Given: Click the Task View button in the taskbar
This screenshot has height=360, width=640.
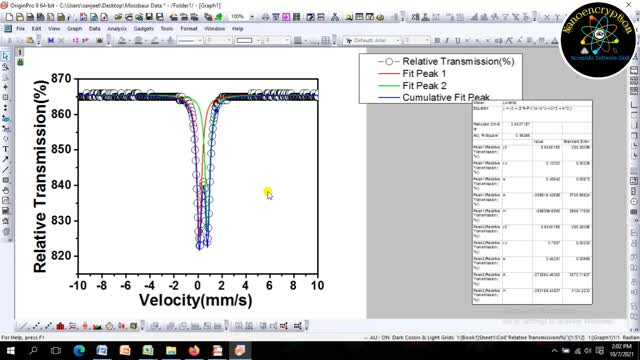Looking at the screenshot, I should (56, 350).
